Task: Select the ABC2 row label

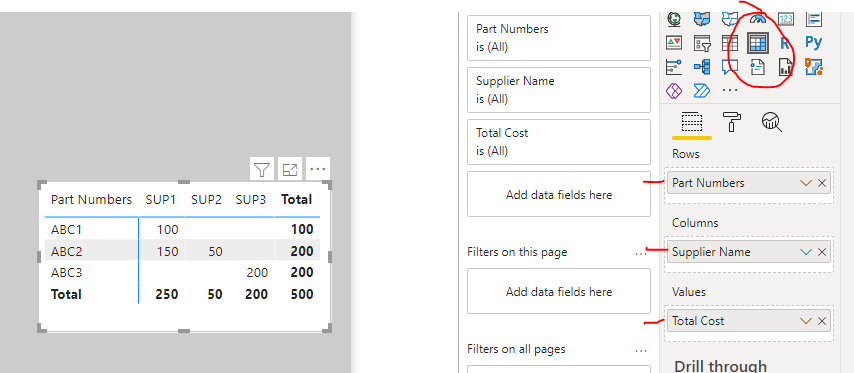Action: tap(66, 252)
